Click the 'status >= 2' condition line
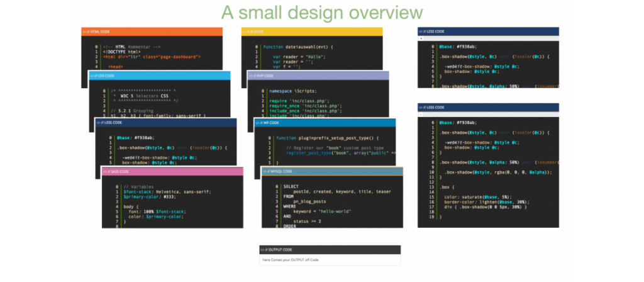 (307, 221)
